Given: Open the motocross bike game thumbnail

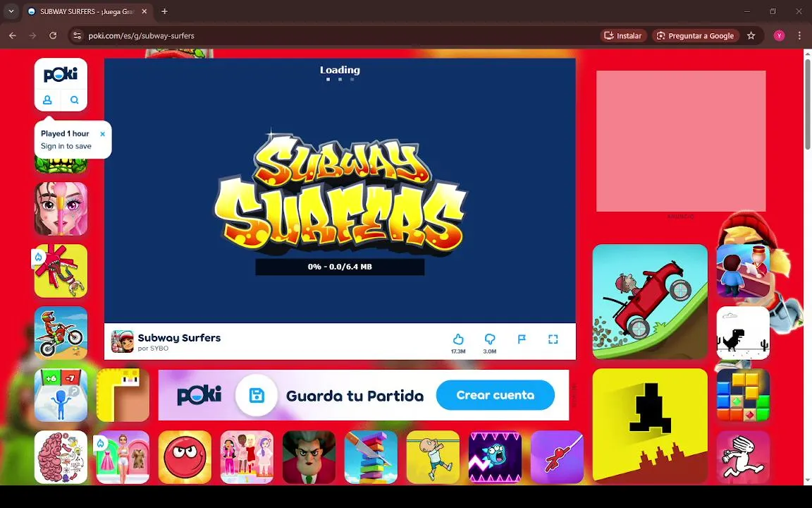Looking at the screenshot, I should [x=61, y=333].
